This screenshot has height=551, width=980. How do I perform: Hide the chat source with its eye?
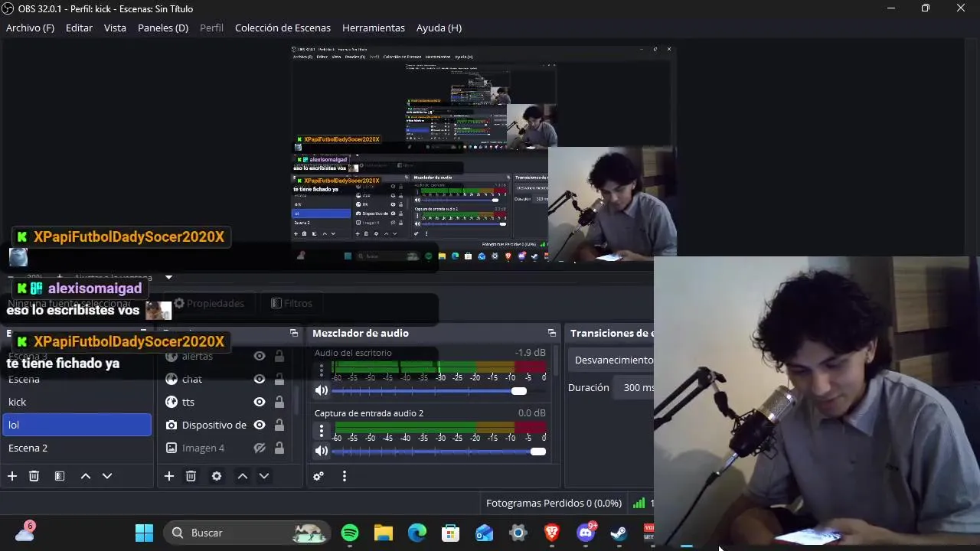point(260,379)
